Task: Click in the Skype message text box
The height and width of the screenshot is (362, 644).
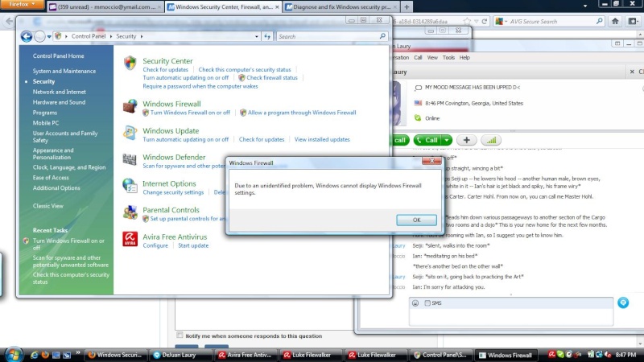Action: tap(511, 316)
